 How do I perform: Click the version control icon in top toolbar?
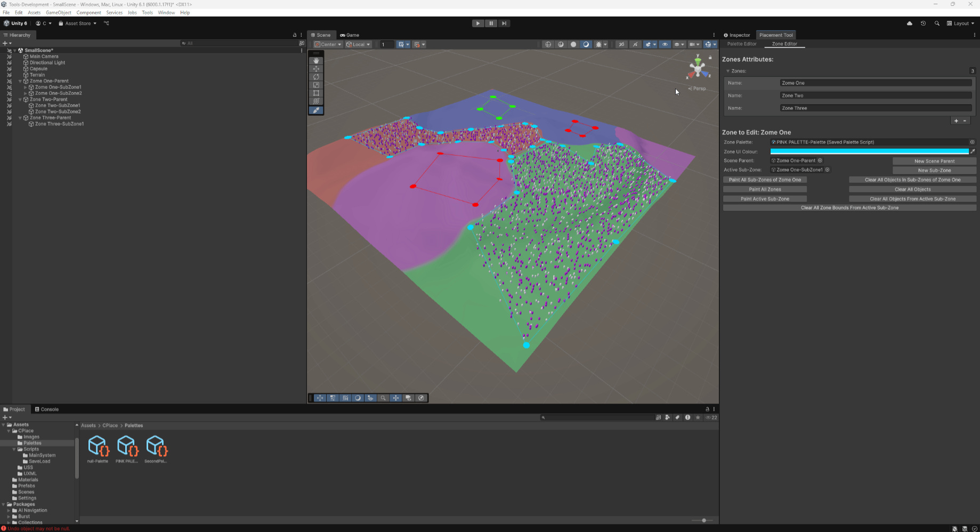click(107, 23)
